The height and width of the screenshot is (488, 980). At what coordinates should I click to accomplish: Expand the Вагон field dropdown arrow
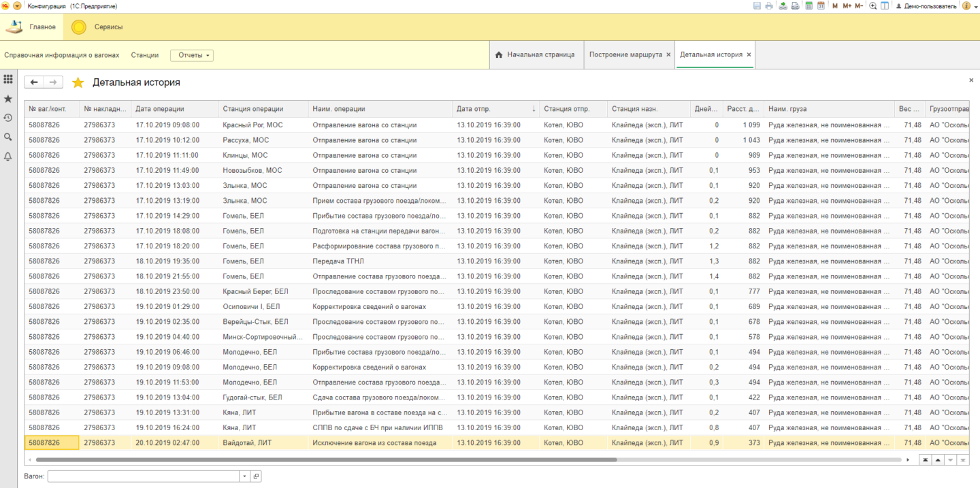coord(245,476)
